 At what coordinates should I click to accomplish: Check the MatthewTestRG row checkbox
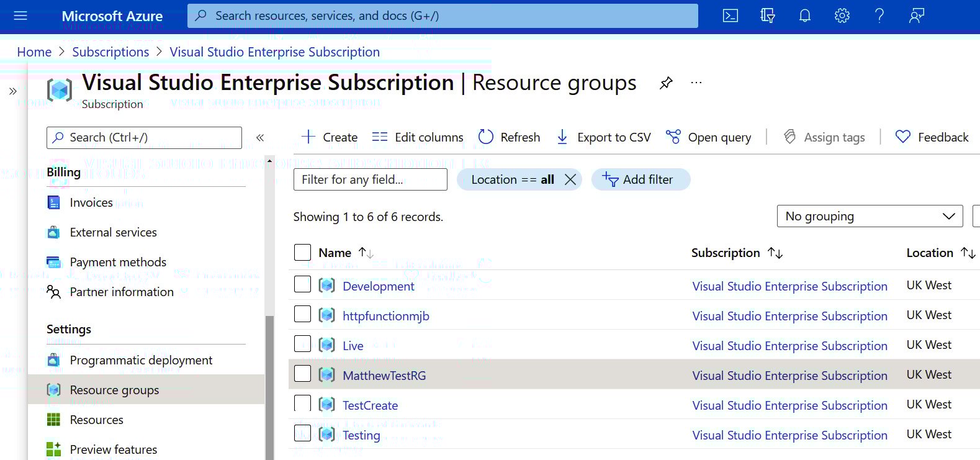302,374
